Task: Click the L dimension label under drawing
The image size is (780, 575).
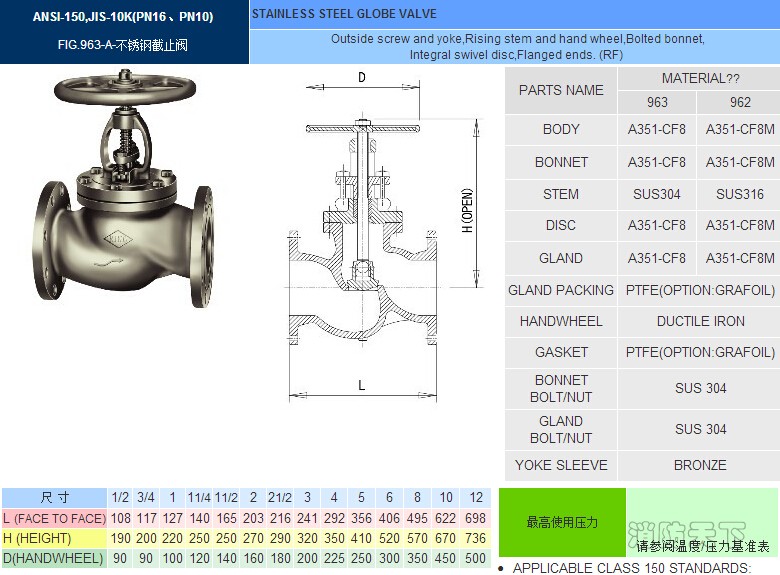Action: [361, 386]
